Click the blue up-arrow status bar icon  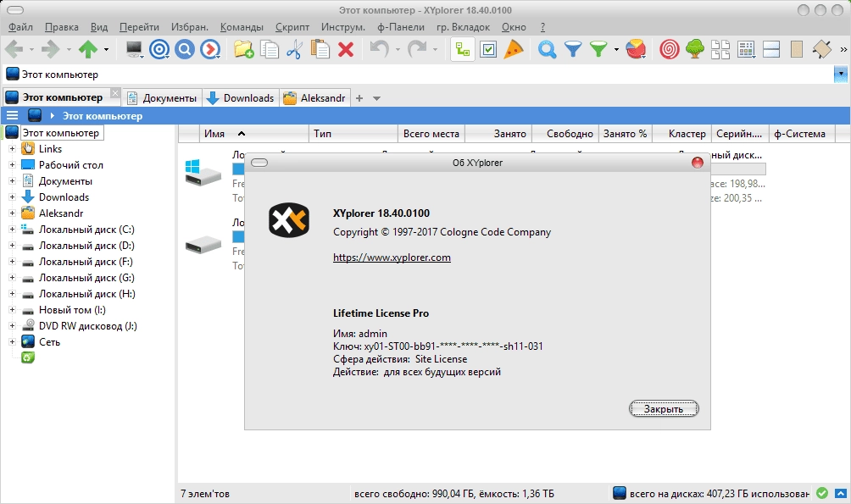841,493
